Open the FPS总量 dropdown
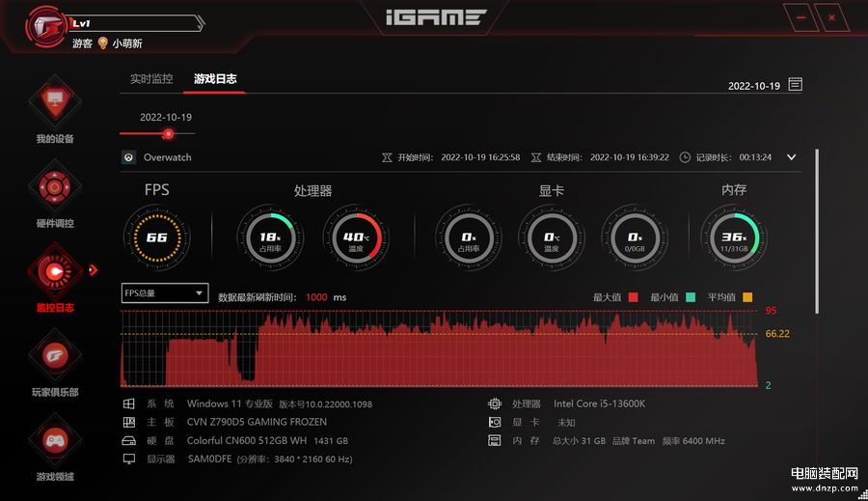The image size is (868, 501). (x=165, y=293)
